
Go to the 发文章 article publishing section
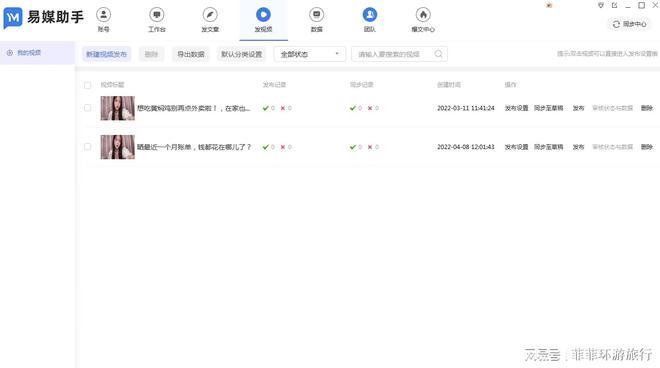[x=210, y=20]
